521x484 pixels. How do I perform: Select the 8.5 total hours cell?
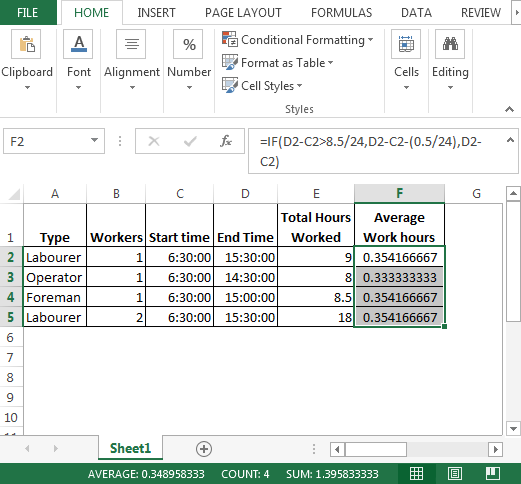pos(316,297)
